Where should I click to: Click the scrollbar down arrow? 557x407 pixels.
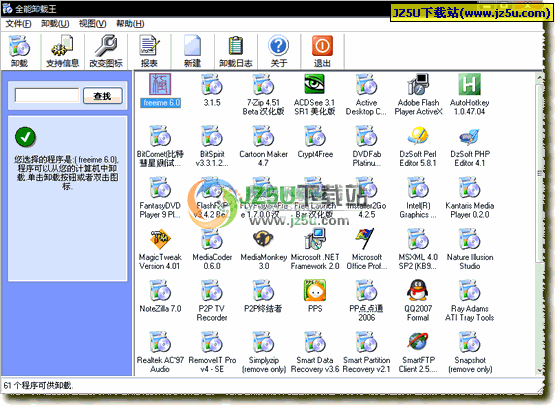click(x=540, y=370)
